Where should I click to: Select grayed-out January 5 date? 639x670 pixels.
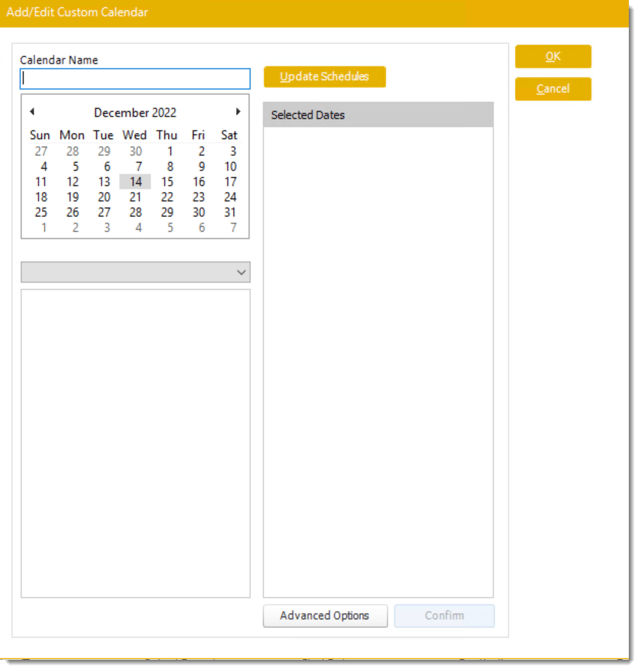pos(170,228)
